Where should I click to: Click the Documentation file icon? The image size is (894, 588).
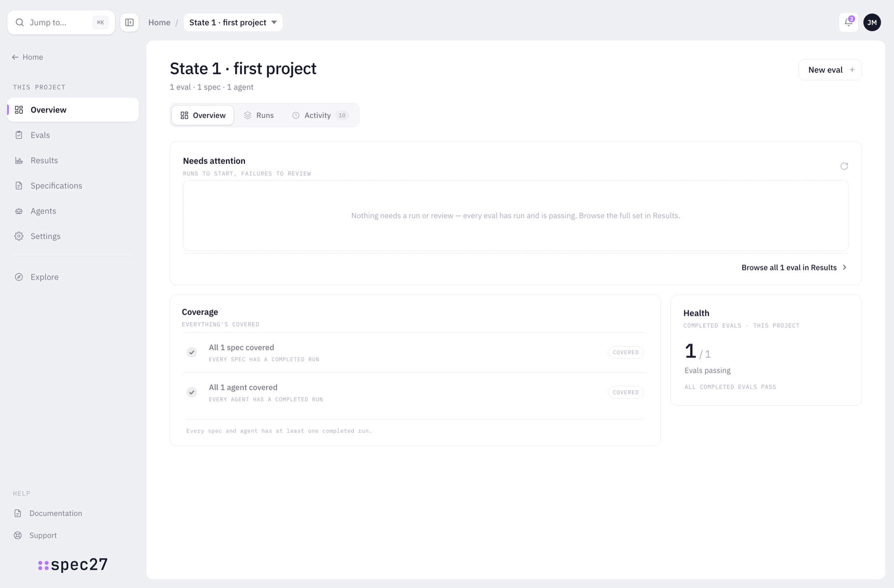18,513
